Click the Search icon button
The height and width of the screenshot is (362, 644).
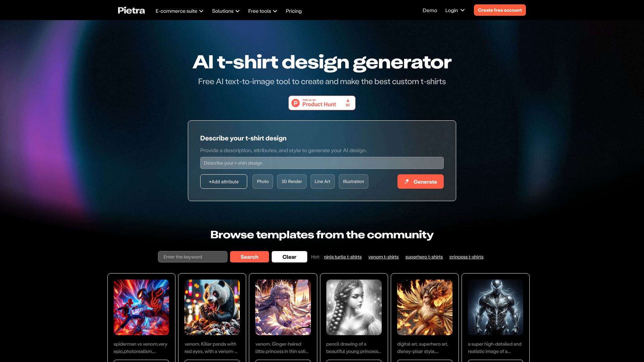pyautogui.click(x=249, y=256)
